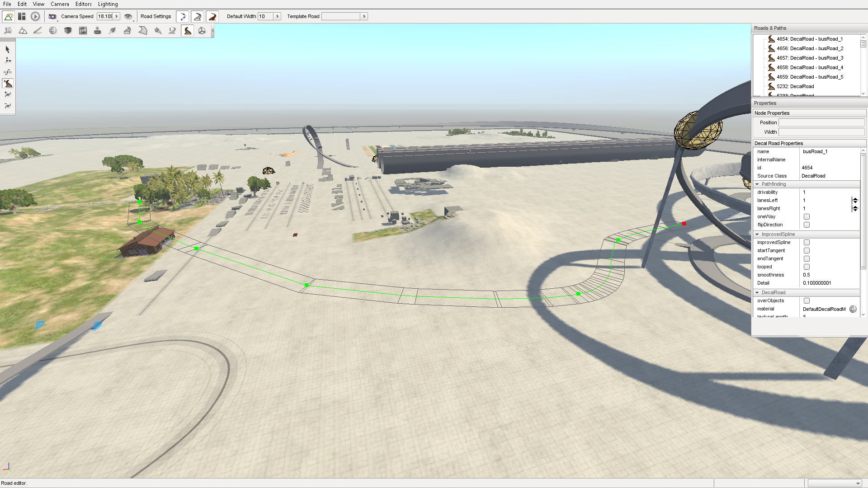Viewport: 868px width, 488px height.
Task: Select the move point tool
Action: 8,61
